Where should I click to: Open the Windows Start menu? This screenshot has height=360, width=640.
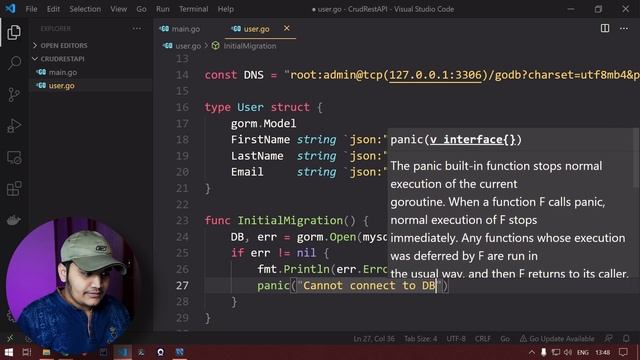[x=9, y=352]
